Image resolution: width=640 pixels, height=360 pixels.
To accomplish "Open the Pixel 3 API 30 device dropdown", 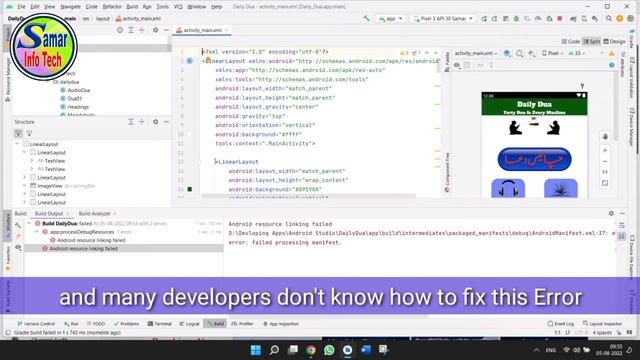I will point(443,18).
